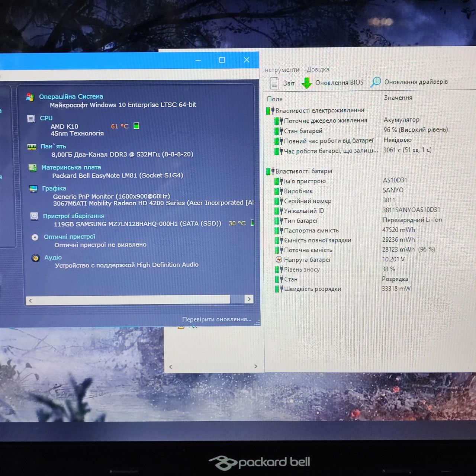
Task: Click the battery icon beside Властивості батареї
Action: coord(270,171)
